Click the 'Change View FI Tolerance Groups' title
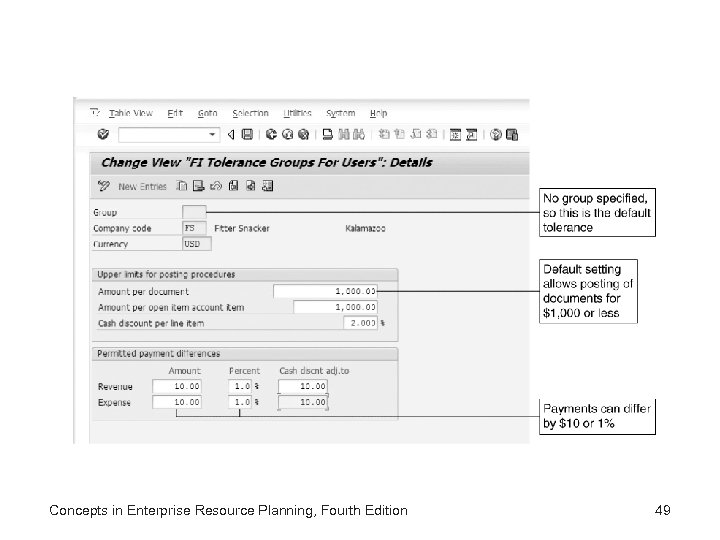Viewport: 720px width, 540px height. click(x=267, y=163)
